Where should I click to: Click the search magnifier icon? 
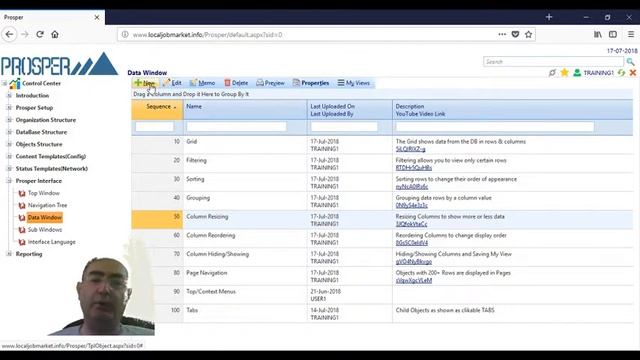630,62
